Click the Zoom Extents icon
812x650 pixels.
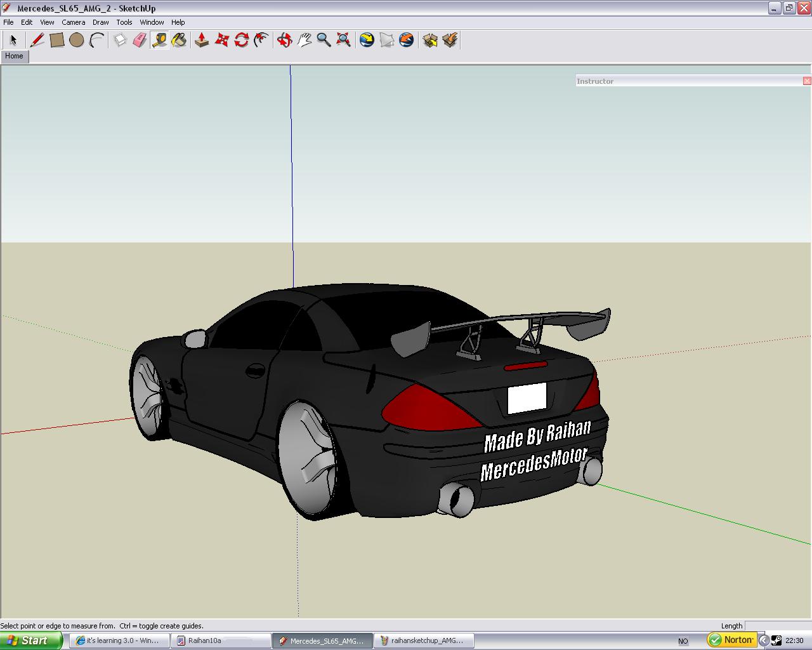pos(343,40)
